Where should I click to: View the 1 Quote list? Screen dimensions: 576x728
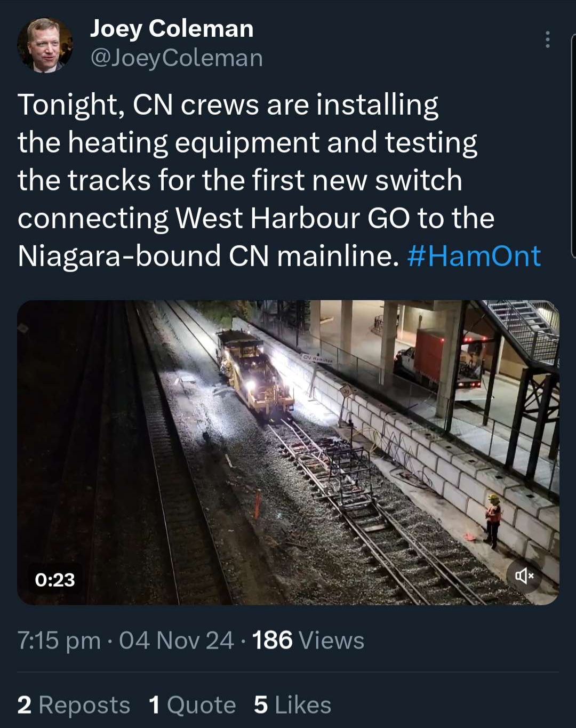pyautogui.click(x=193, y=705)
